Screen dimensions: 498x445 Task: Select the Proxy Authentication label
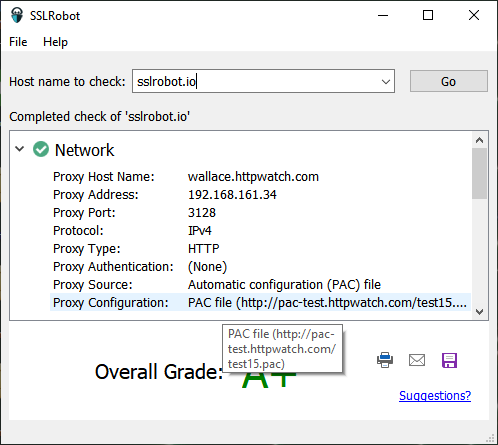(113, 267)
